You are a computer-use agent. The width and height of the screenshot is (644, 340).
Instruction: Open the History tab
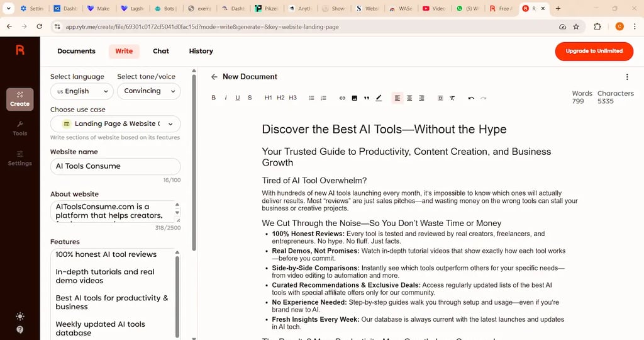point(201,51)
